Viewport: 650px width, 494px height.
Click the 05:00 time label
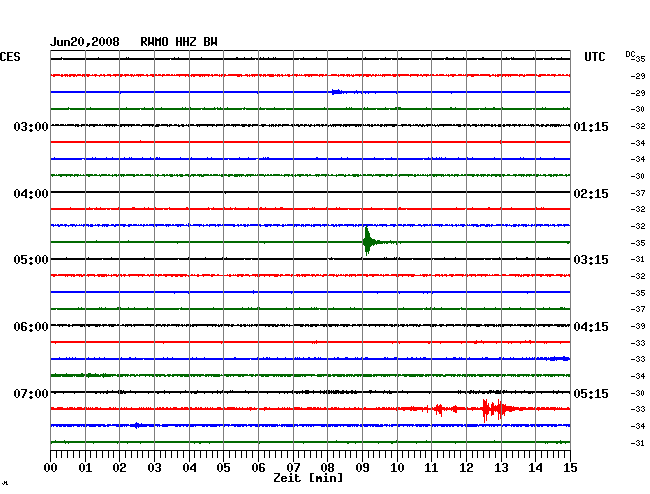point(31,260)
